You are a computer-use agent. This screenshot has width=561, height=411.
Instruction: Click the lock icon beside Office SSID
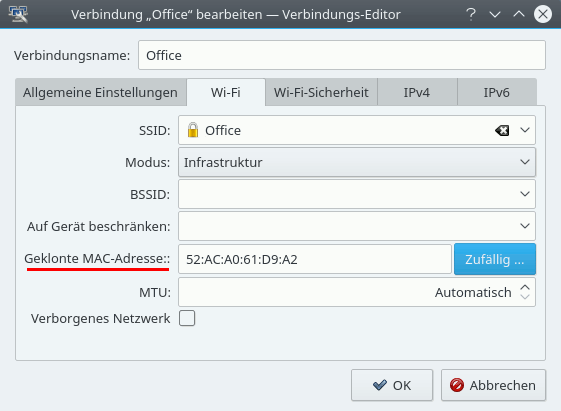tap(193, 130)
